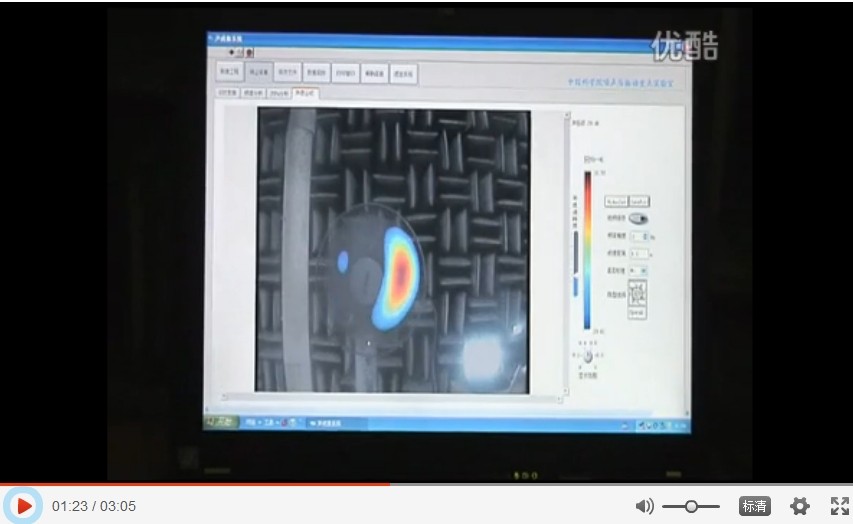Flip the oval toggle switch in the side panel
This screenshot has height=524, width=853.
(x=637, y=219)
